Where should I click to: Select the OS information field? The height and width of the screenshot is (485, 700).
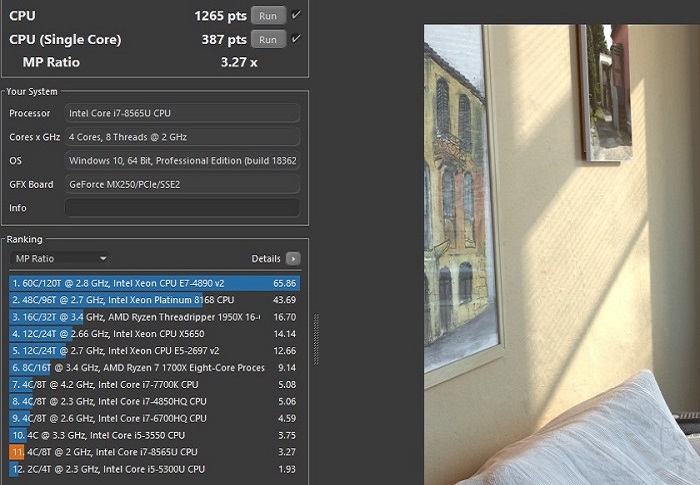click(182, 161)
